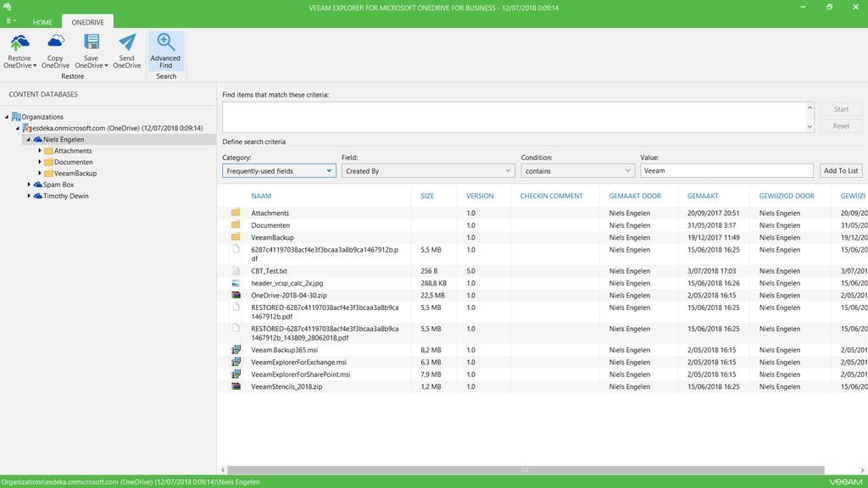Expand the Spam Box node

(29, 185)
